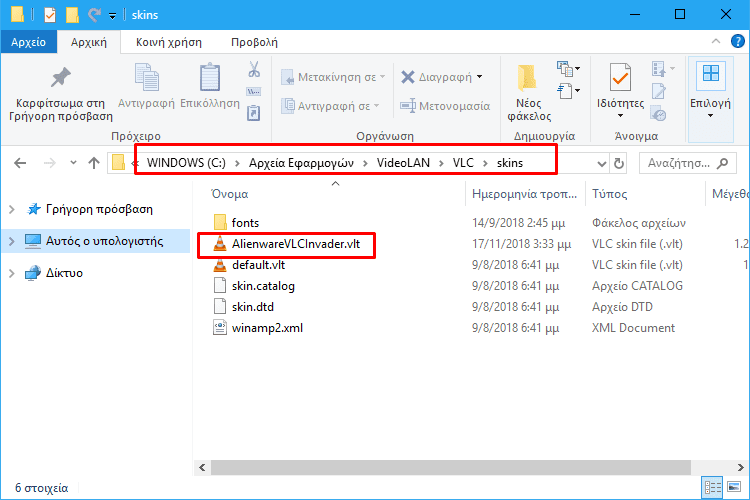Click the Paste shortcut icon in the ribbon
Screen dimensions: 750x500
pos(254,113)
